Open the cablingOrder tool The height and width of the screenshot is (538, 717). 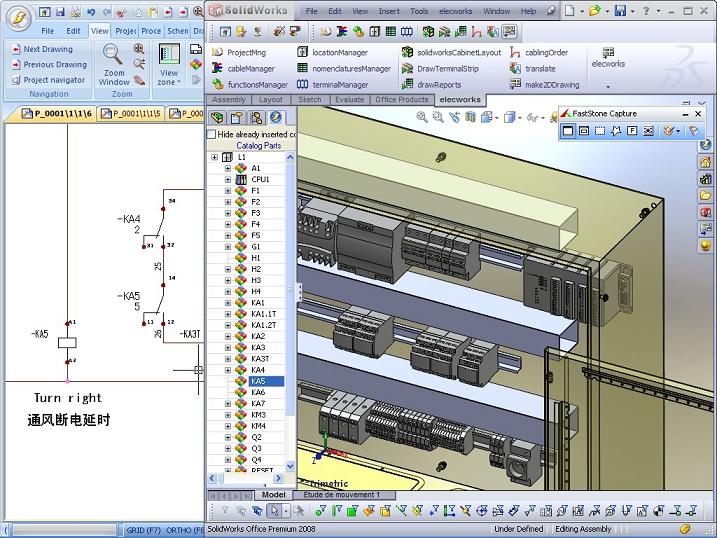[539, 53]
